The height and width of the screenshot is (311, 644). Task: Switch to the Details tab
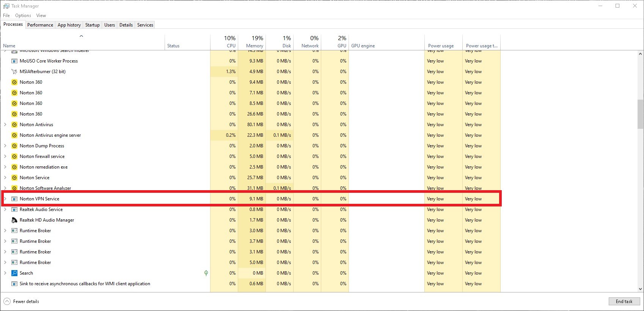(126, 25)
